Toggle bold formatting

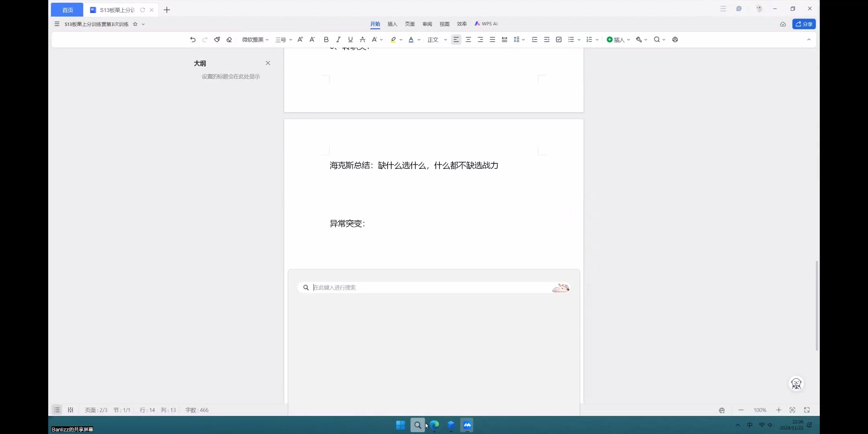pos(326,39)
